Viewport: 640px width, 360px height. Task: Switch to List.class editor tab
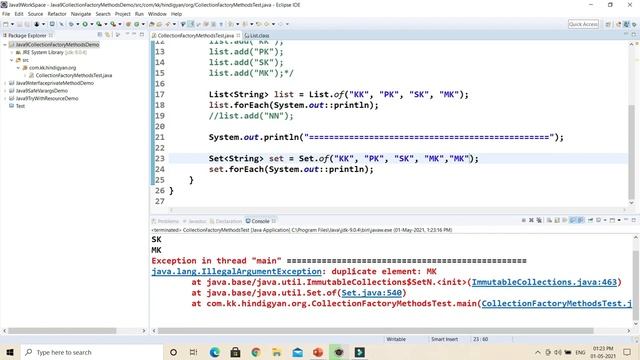(256, 36)
